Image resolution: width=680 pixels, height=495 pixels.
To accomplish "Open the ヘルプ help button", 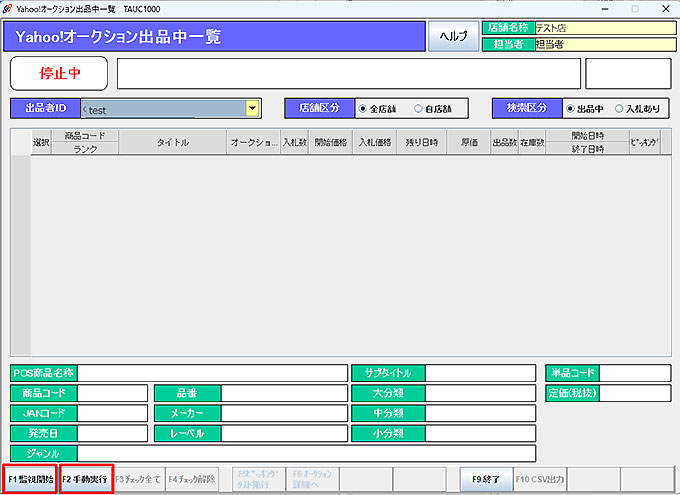I will pos(453,37).
